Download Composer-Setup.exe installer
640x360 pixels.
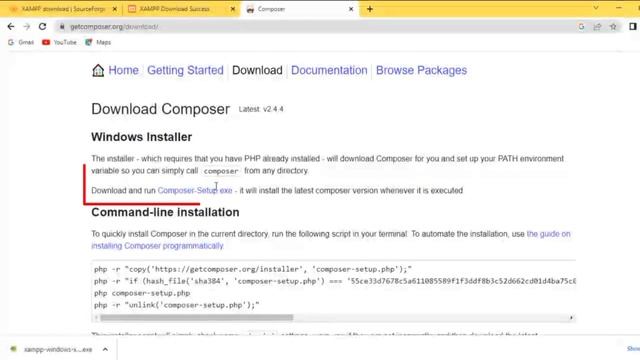(x=195, y=191)
